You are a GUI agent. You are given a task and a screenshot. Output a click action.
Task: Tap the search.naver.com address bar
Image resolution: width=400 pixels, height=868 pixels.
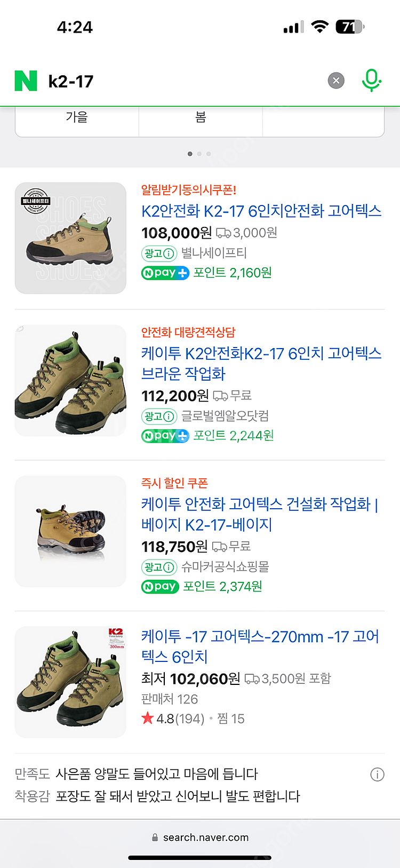(200, 838)
